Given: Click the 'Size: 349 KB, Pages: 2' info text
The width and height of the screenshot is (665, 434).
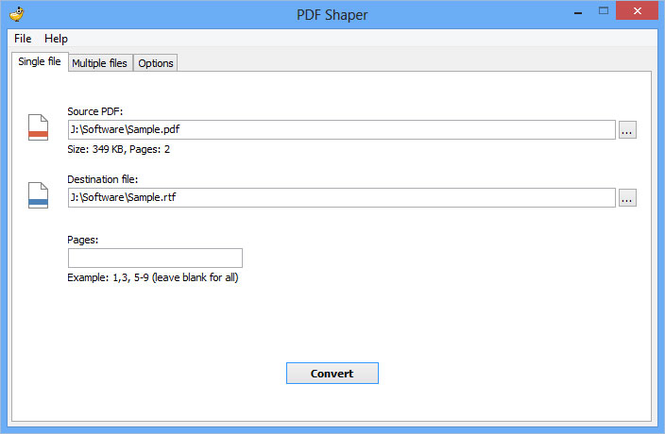Looking at the screenshot, I should (119, 149).
